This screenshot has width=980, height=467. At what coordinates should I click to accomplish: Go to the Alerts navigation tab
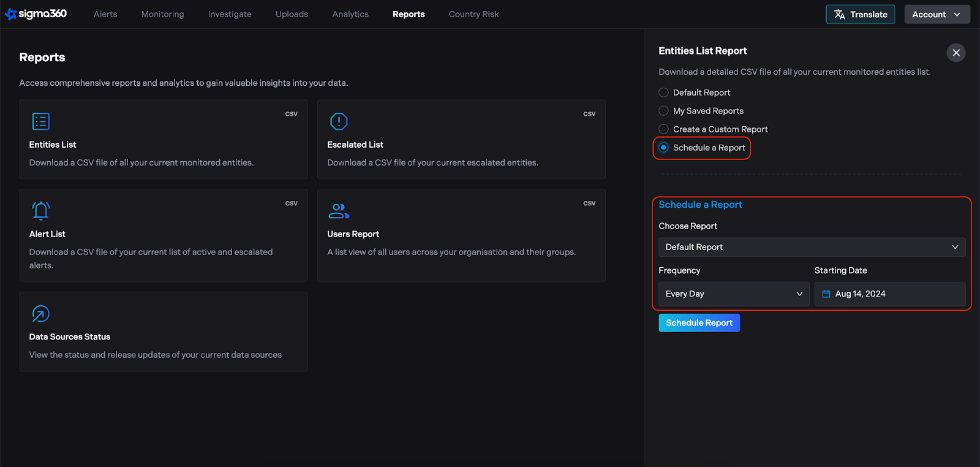105,14
